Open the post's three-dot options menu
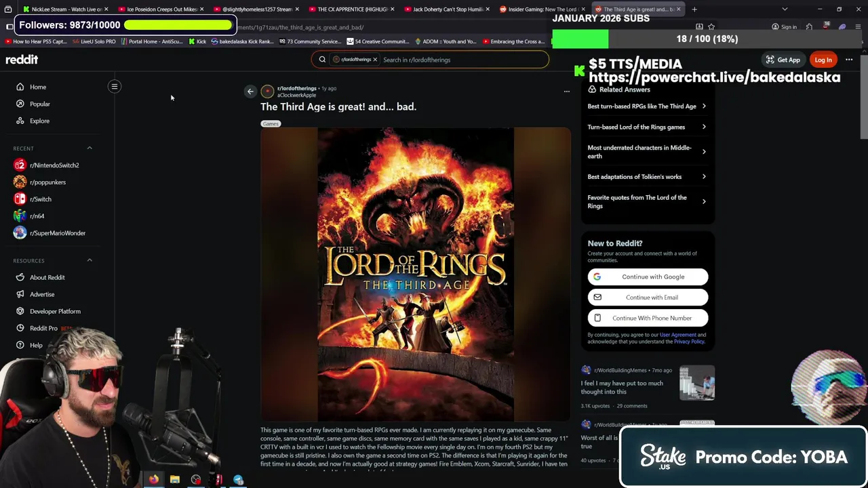868x488 pixels. pos(567,91)
